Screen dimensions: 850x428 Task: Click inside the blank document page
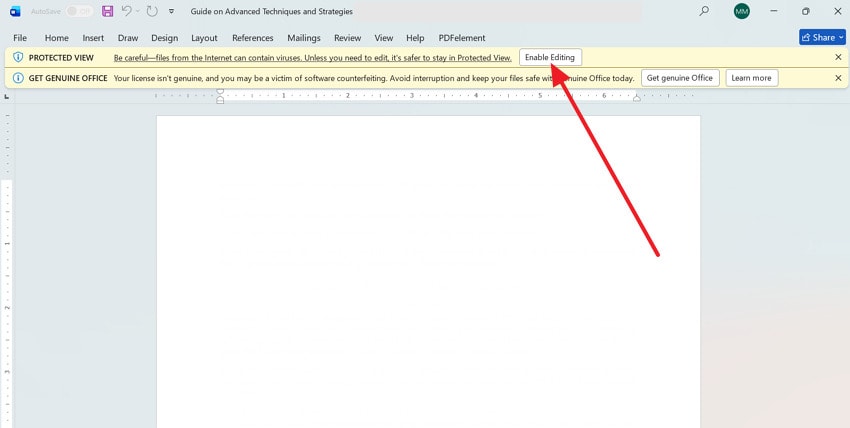[x=428, y=271]
